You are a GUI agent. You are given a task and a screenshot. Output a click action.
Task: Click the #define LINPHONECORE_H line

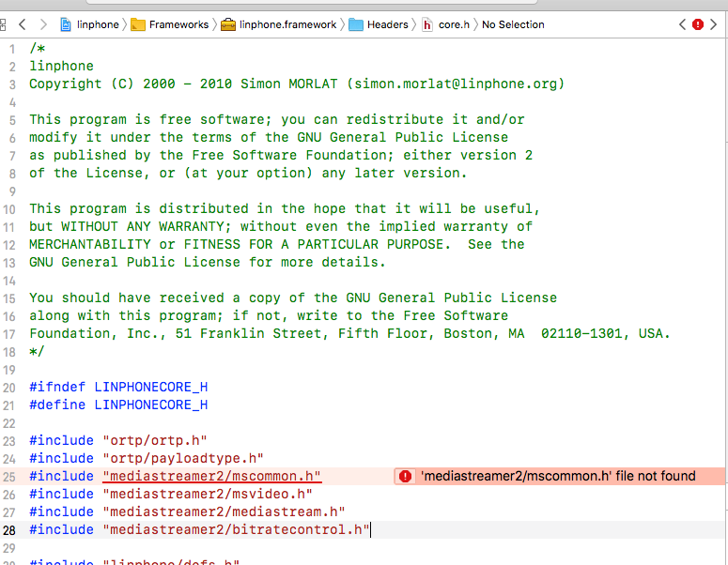[118, 405]
